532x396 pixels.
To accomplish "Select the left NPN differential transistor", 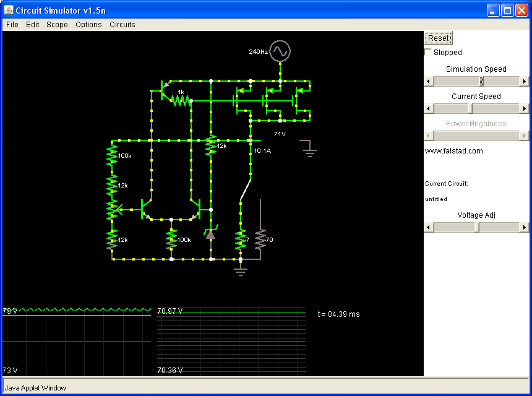I will (x=146, y=210).
